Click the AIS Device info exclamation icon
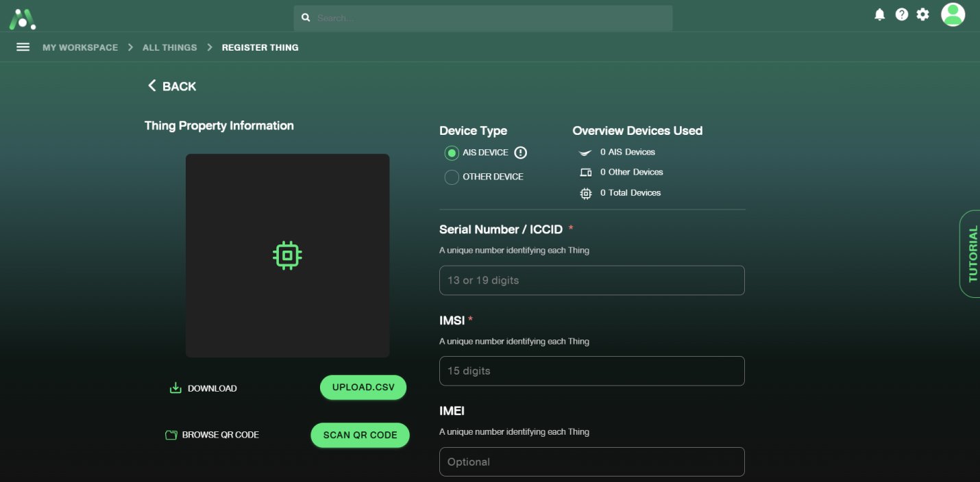Image resolution: width=980 pixels, height=482 pixels. point(521,153)
